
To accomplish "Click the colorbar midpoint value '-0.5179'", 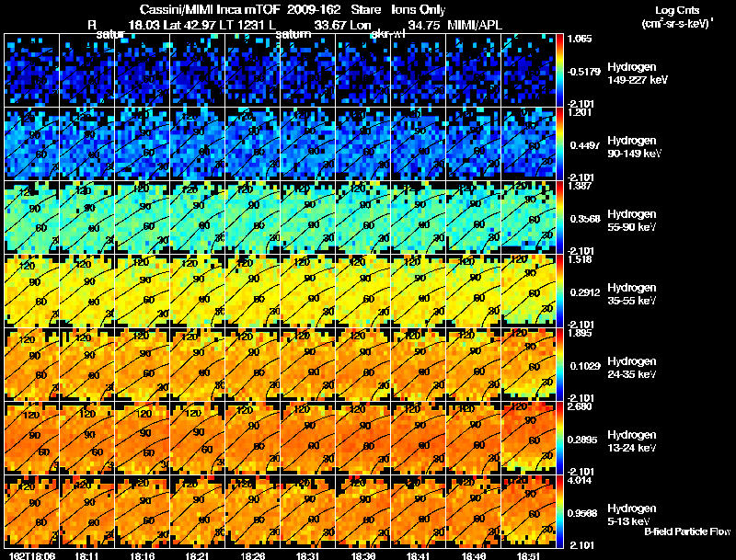I will pos(583,72).
